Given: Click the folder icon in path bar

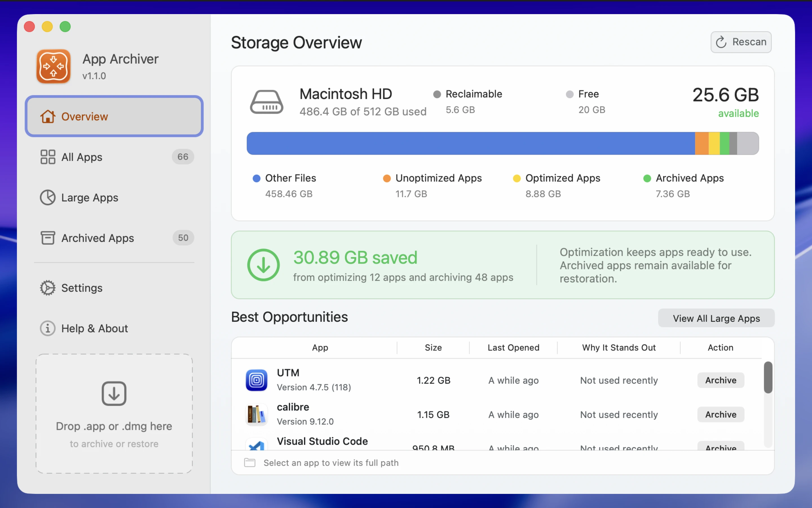Looking at the screenshot, I should [x=250, y=463].
